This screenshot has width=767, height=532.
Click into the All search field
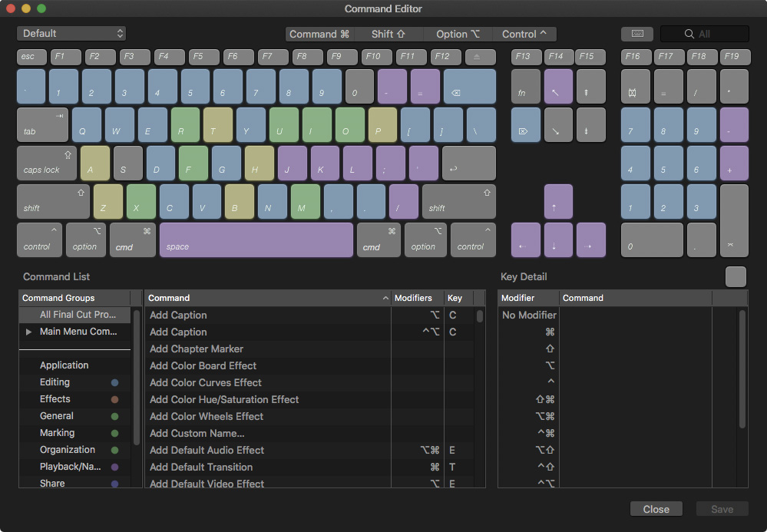point(703,34)
